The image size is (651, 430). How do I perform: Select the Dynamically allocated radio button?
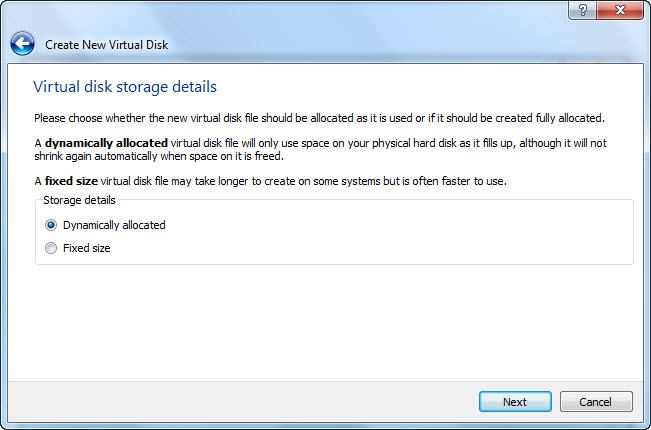(51, 225)
